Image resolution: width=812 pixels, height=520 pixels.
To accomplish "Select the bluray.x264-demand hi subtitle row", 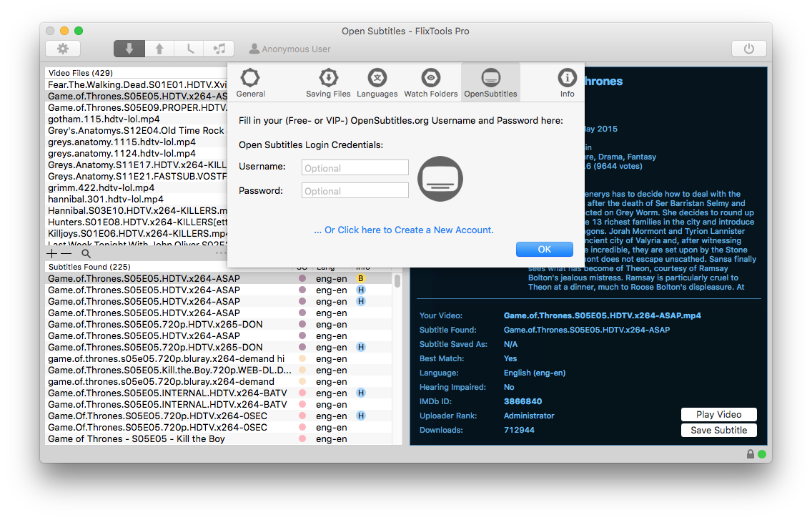I will [219, 358].
